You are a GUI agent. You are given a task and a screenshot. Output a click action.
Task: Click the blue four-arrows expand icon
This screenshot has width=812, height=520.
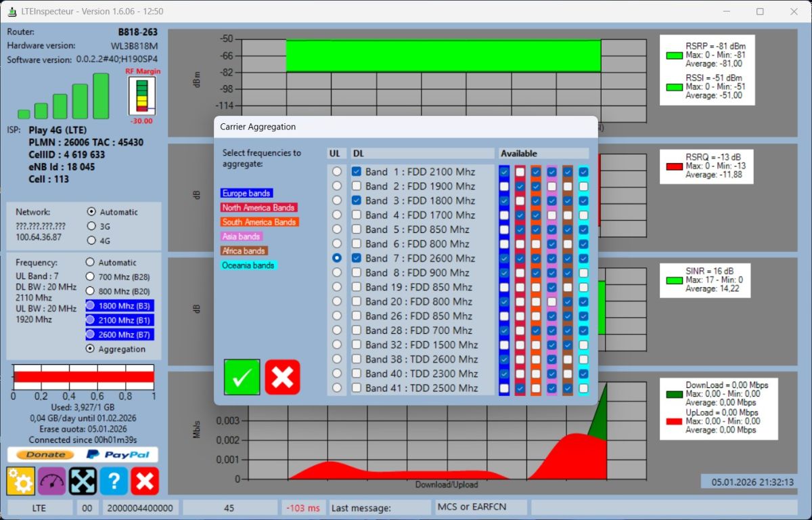click(83, 481)
